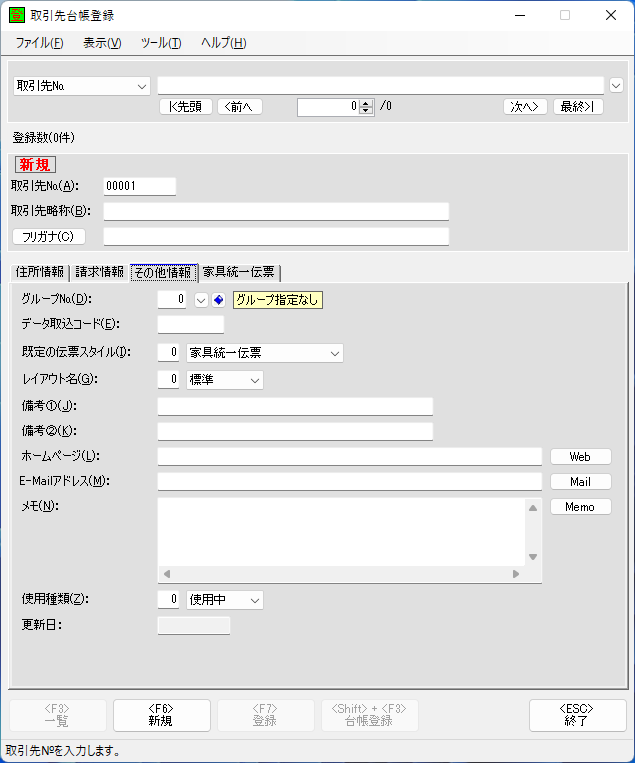Screen dimensions: 635x763
Task: Expand the 家具統一伝票 slip style dropdown
Action: coord(335,353)
